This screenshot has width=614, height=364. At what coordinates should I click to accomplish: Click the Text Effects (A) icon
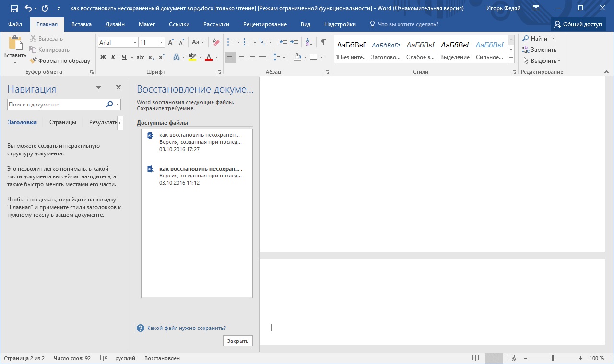[x=176, y=57]
